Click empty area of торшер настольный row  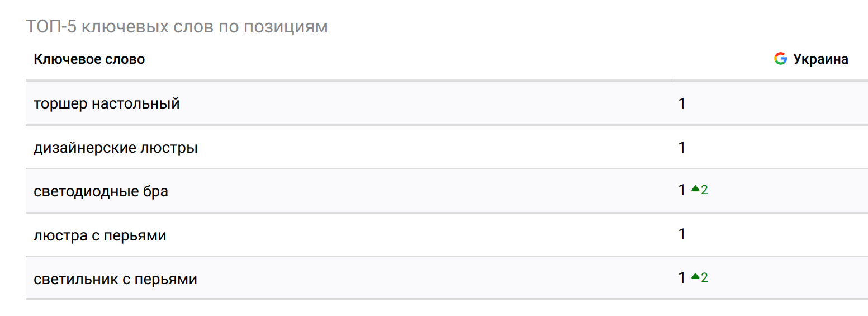425,103
